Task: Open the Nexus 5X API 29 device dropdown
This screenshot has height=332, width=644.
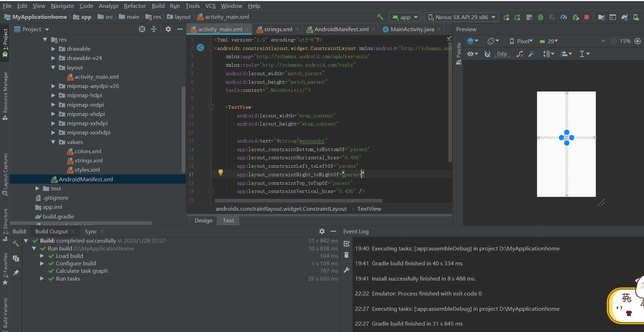Action: tap(461, 17)
